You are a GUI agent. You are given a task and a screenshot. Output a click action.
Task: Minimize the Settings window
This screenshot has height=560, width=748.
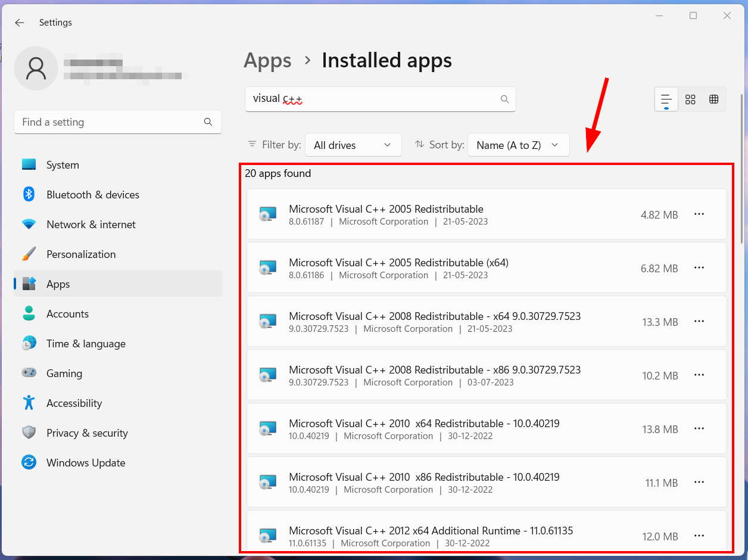point(659,16)
